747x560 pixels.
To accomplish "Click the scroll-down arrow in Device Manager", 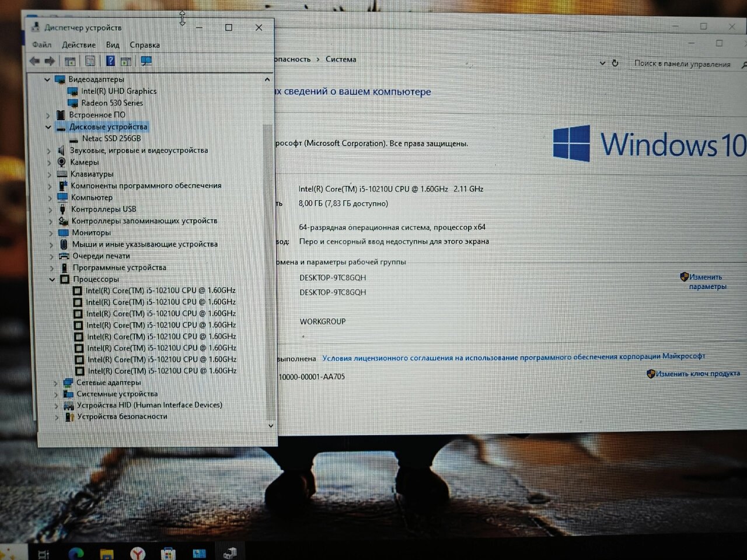I will point(271,426).
